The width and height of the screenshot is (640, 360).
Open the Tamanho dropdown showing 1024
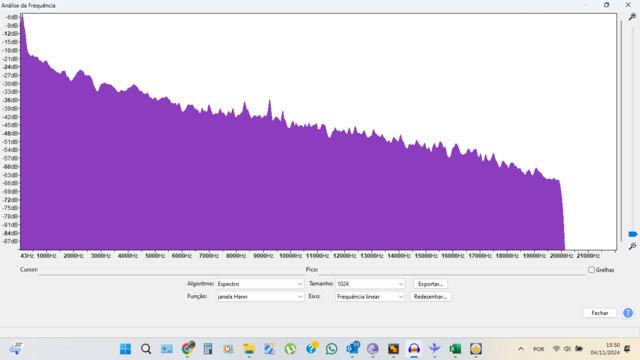click(370, 284)
